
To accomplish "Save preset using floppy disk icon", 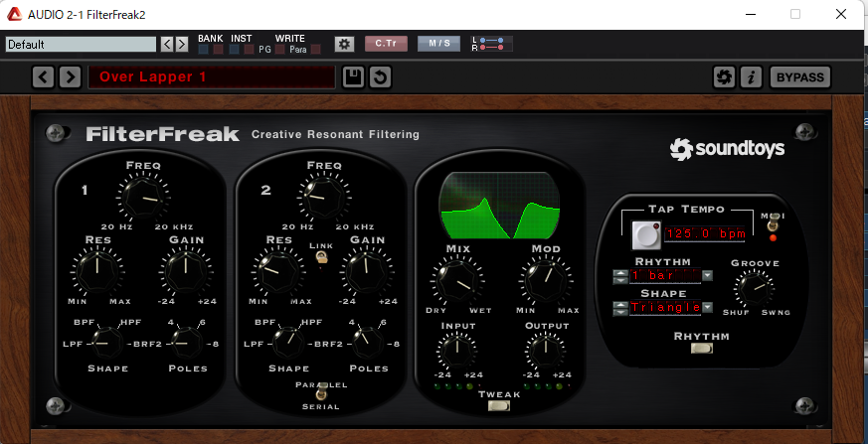I will 353,76.
